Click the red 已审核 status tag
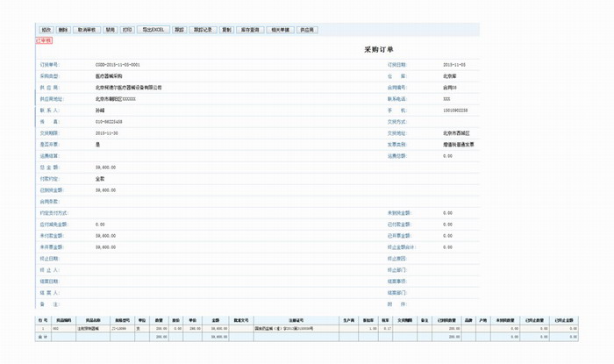The image size is (614, 364). (x=44, y=40)
